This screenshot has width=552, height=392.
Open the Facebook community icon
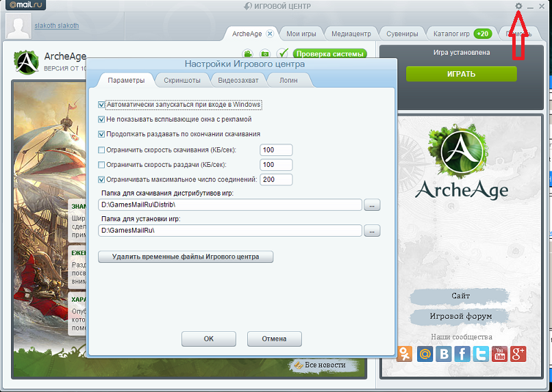(462, 354)
